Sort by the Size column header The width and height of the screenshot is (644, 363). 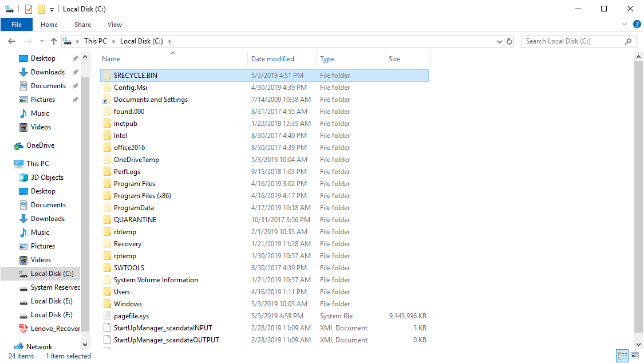tap(394, 59)
